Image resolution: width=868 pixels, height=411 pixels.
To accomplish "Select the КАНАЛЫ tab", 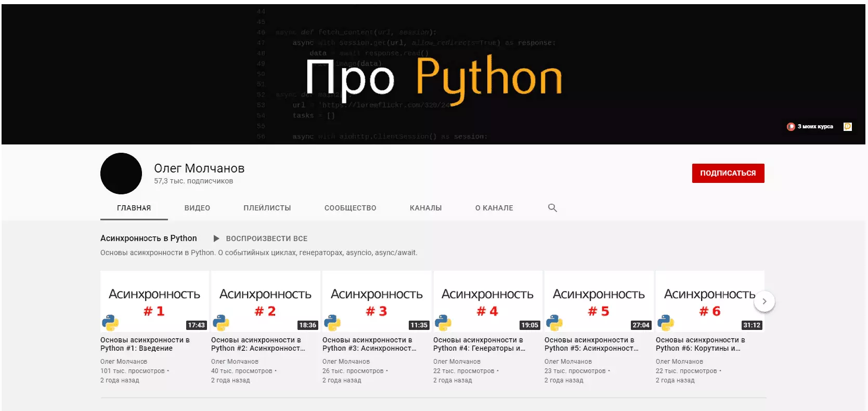I will (x=425, y=208).
